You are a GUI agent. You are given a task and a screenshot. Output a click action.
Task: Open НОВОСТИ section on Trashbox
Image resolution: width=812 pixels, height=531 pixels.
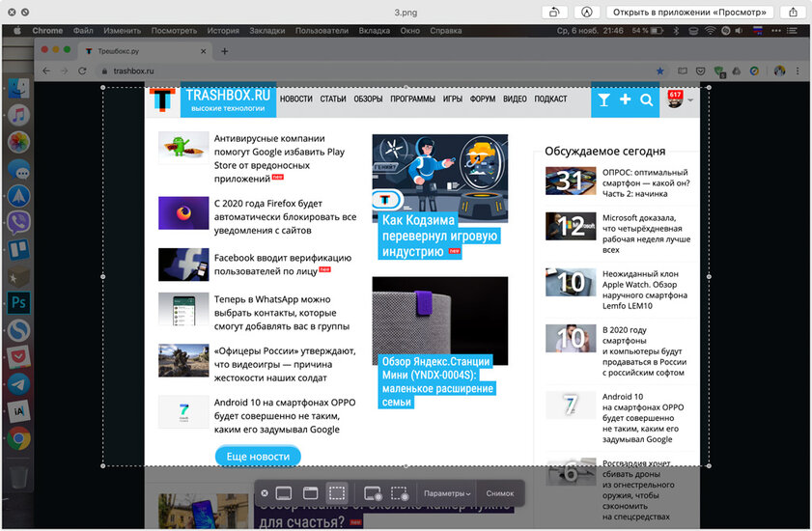296,98
